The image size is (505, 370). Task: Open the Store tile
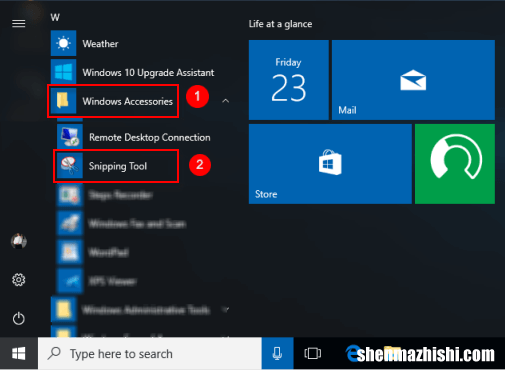330,164
